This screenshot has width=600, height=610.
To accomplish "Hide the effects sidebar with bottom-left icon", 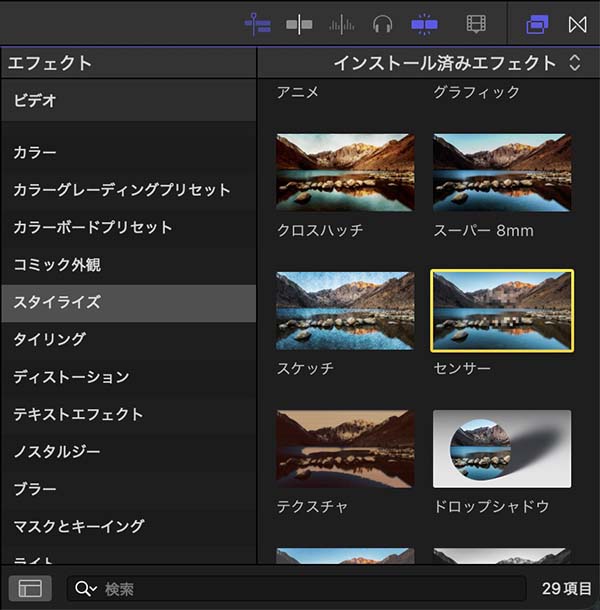I will pyautogui.click(x=30, y=589).
